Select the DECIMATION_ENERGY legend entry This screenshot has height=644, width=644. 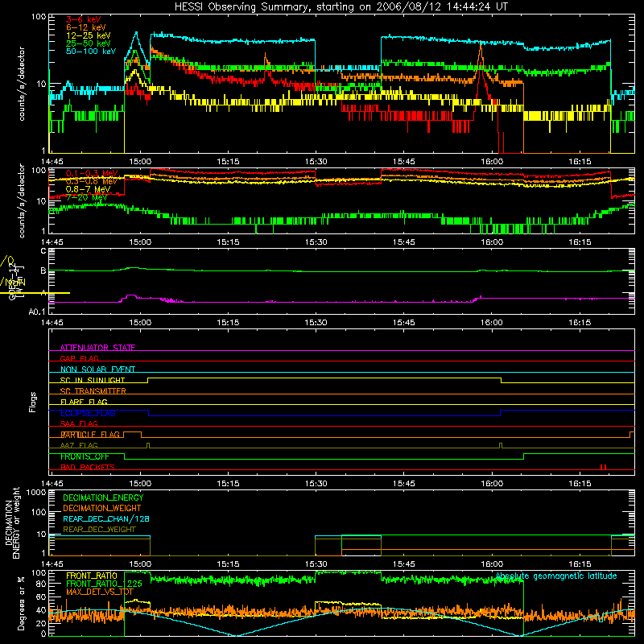[103, 497]
